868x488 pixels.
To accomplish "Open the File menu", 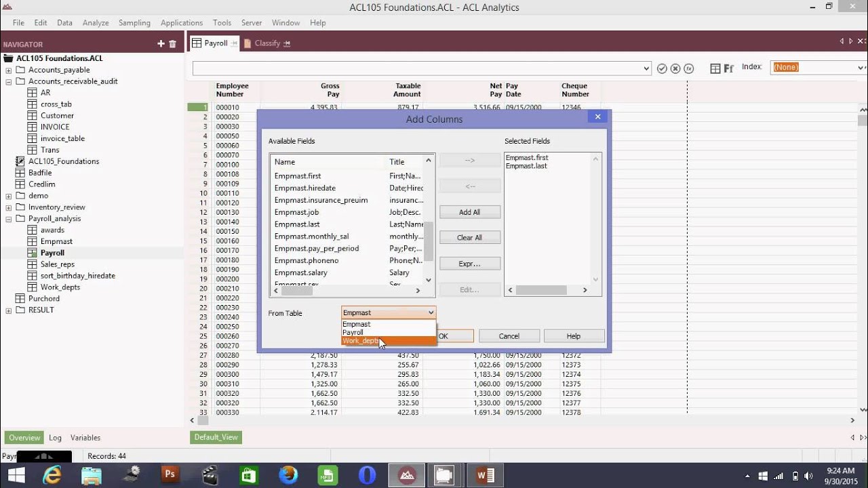I will pos(18,22).
